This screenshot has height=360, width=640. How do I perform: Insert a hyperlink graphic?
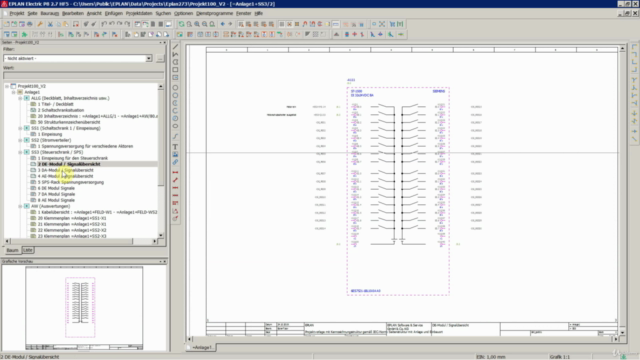pos(176,162)
